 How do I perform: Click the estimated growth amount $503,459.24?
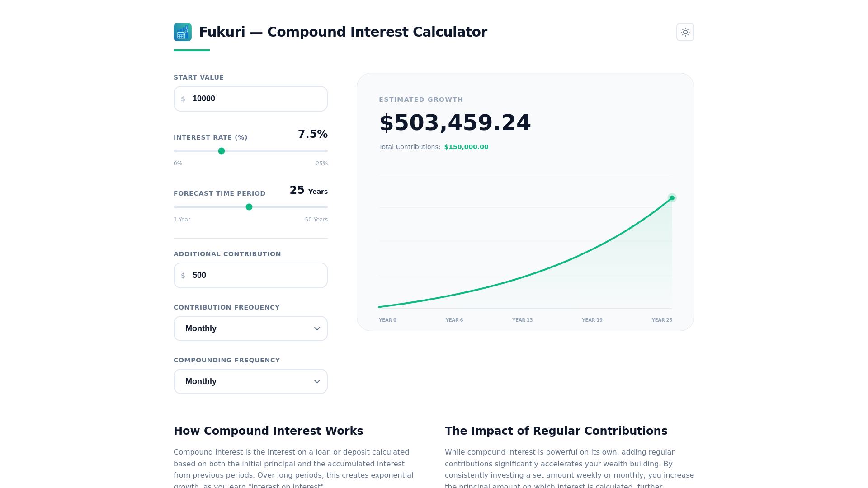pos(455,123)
